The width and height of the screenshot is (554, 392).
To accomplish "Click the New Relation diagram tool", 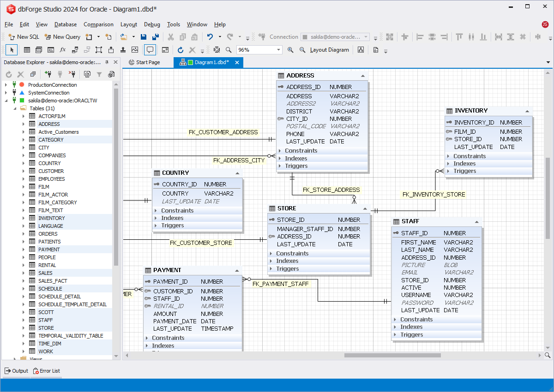I will pos(75,50).
